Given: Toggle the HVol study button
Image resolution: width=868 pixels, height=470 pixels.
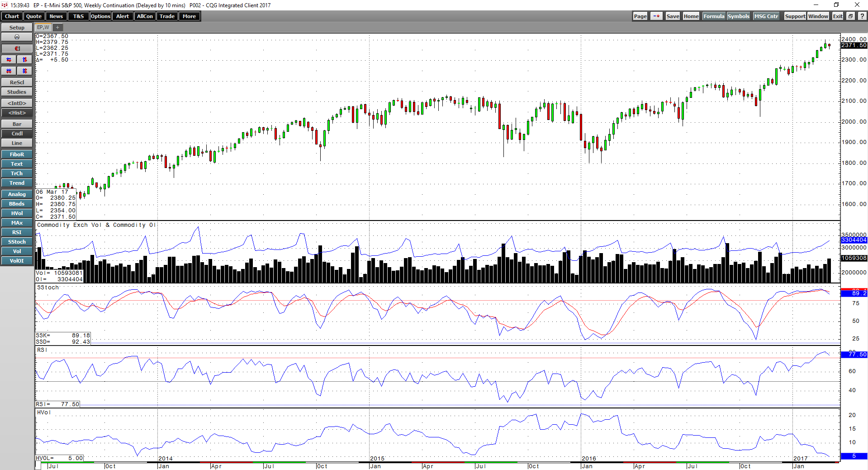Looking at the screenshot, I should 17,213.
